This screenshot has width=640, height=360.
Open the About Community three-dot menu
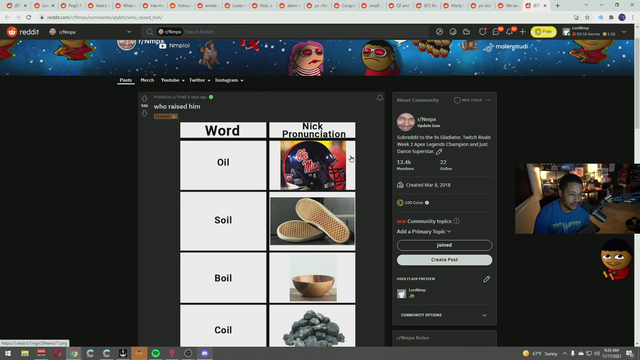tap(488, 100)
